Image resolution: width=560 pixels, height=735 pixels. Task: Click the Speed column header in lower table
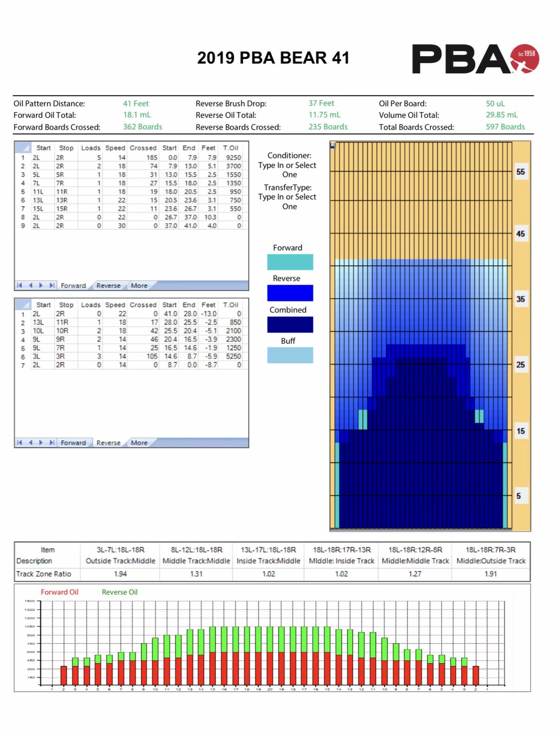coord(115,305)
